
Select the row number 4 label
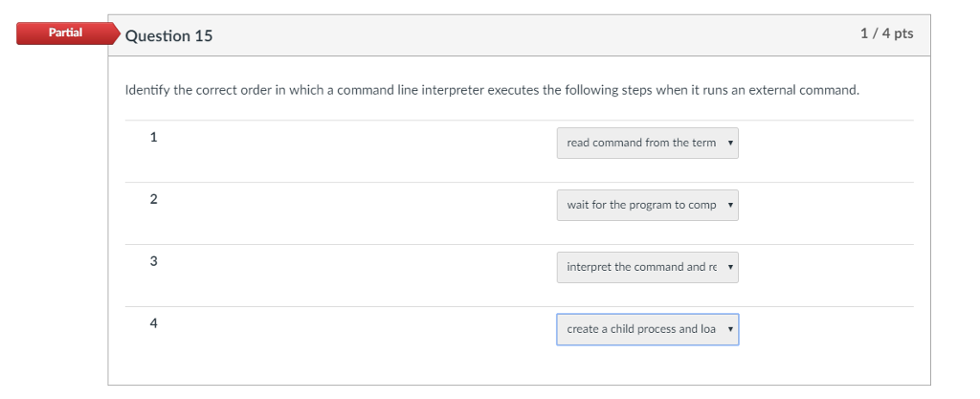153,323
